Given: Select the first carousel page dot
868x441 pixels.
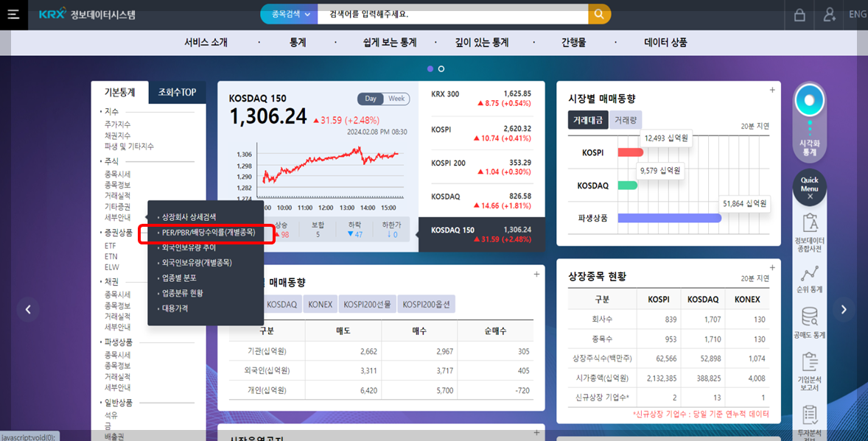Looking at the screenshot, I should pos(430,68).
